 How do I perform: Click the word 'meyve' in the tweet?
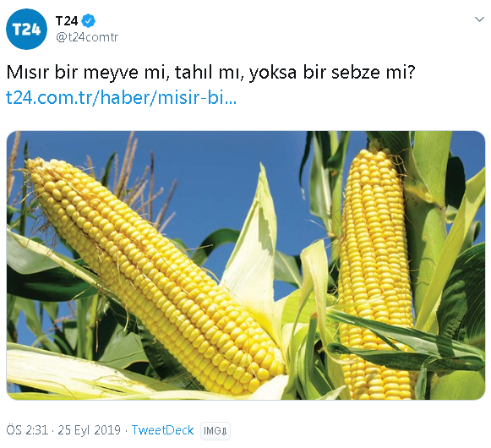[111, 73]
